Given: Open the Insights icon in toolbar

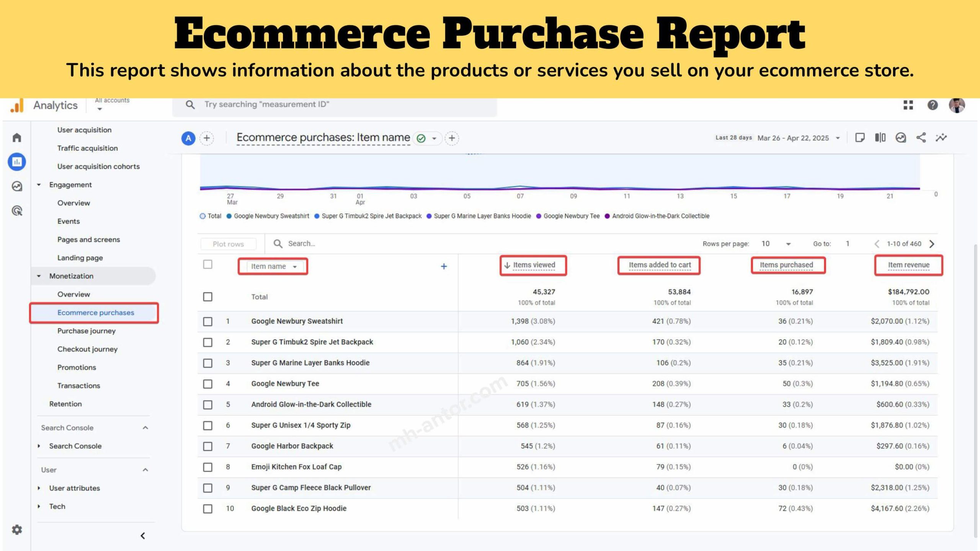Looking at the screenshot, I should coord(901,138).
